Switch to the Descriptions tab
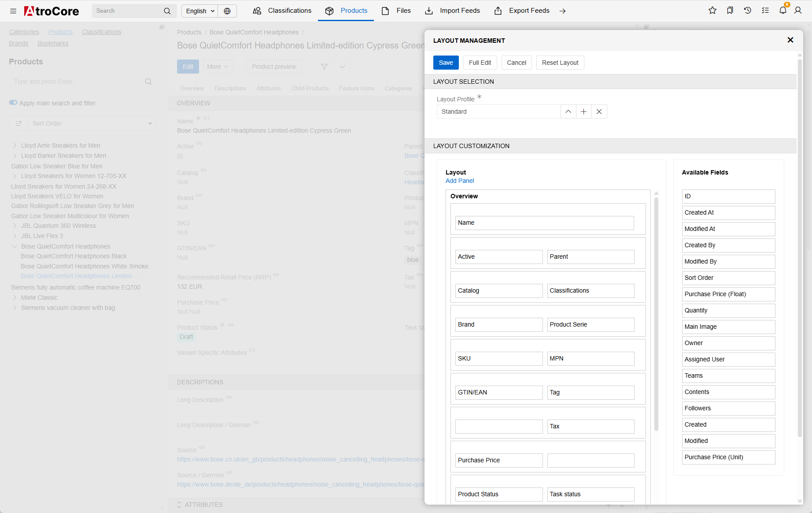The image size is (812, 513). [x=230, y=88]
